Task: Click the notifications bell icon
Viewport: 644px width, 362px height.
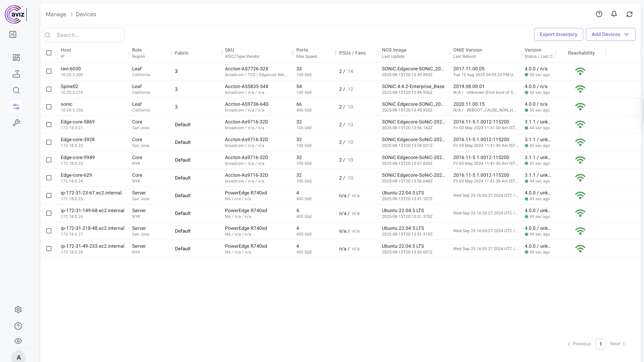Action: (x=614, y=14)
